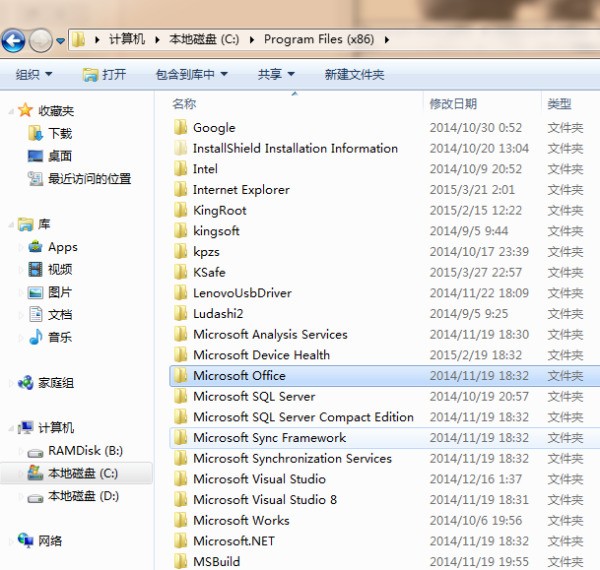Sort by the 名称 column header
Image resolution: width=600 pixels, height=570 pixels.
184,104
